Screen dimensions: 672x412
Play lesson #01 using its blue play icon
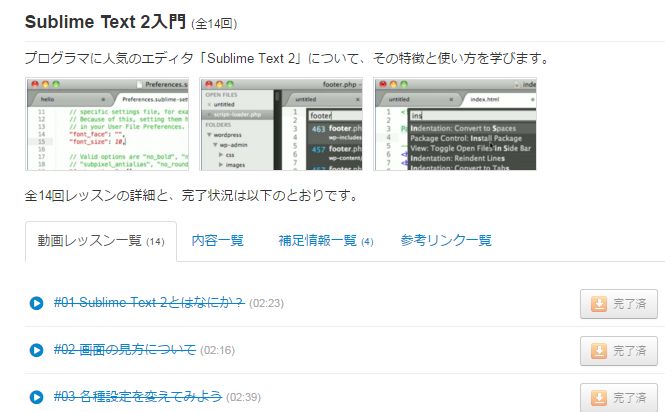coord(36,303)
